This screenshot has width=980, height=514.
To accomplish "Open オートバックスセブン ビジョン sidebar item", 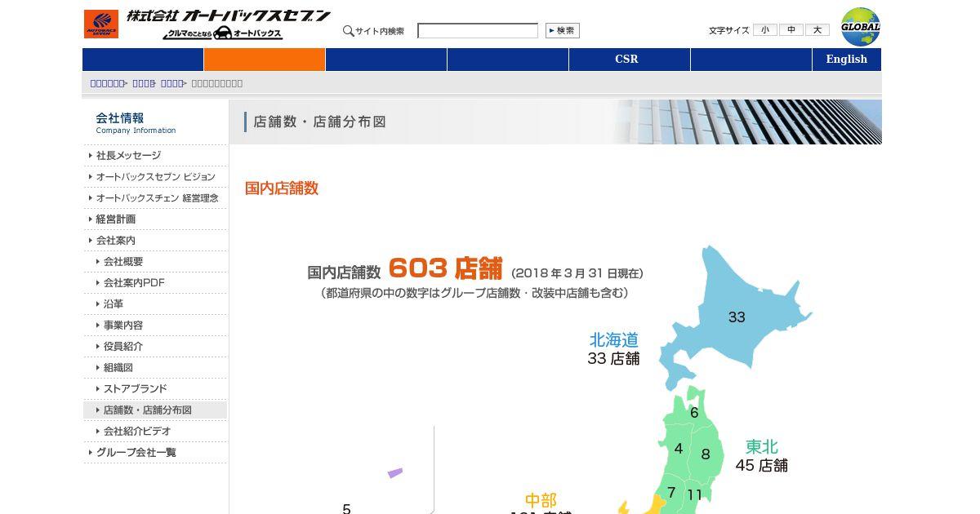I will [x=155, y=177].
